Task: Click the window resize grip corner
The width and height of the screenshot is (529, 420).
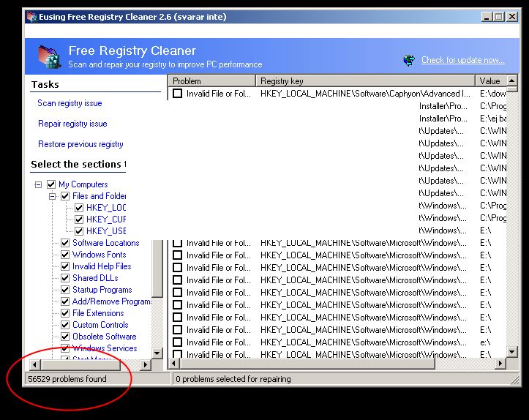Action: point(515,380)
